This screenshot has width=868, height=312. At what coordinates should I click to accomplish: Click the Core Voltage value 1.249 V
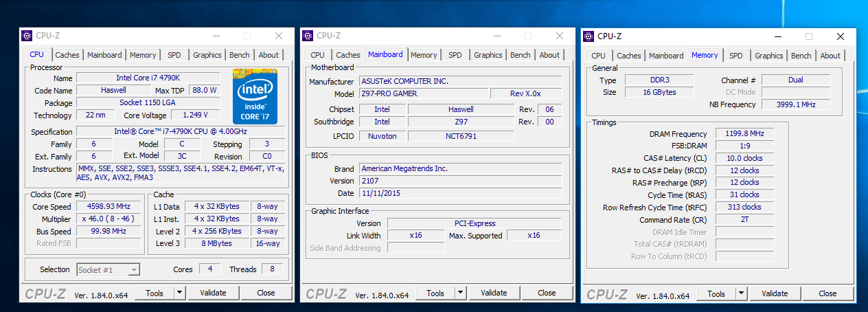tap(196, 115)
